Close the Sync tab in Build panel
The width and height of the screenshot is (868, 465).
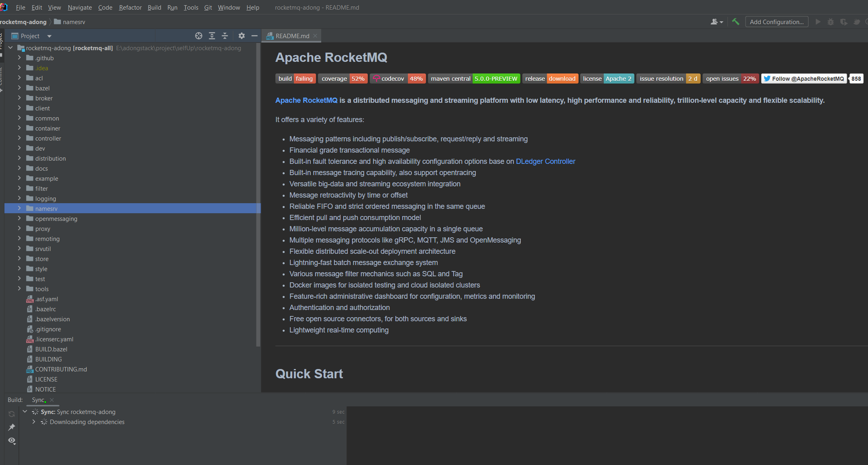point(52,400)
